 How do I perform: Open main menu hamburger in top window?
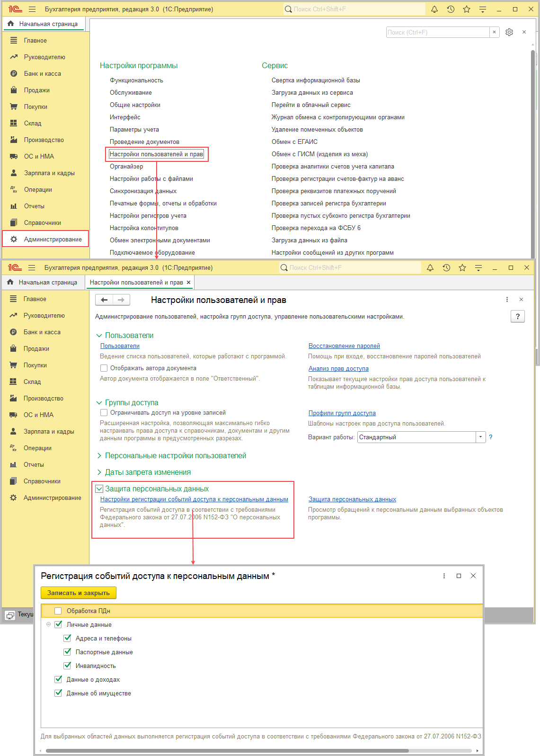(32, 9)
